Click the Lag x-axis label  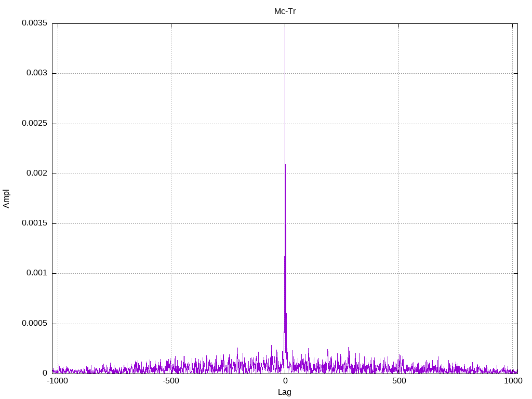284,392
